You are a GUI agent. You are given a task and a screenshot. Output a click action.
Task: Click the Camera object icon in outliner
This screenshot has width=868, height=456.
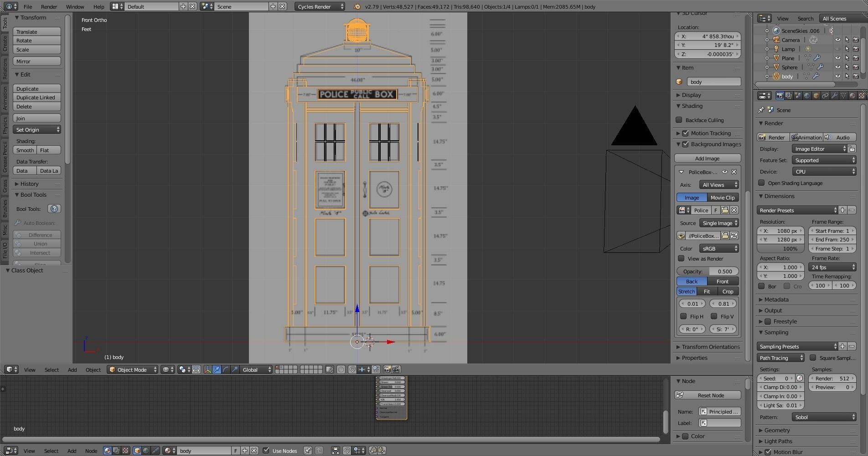point(776,40)
